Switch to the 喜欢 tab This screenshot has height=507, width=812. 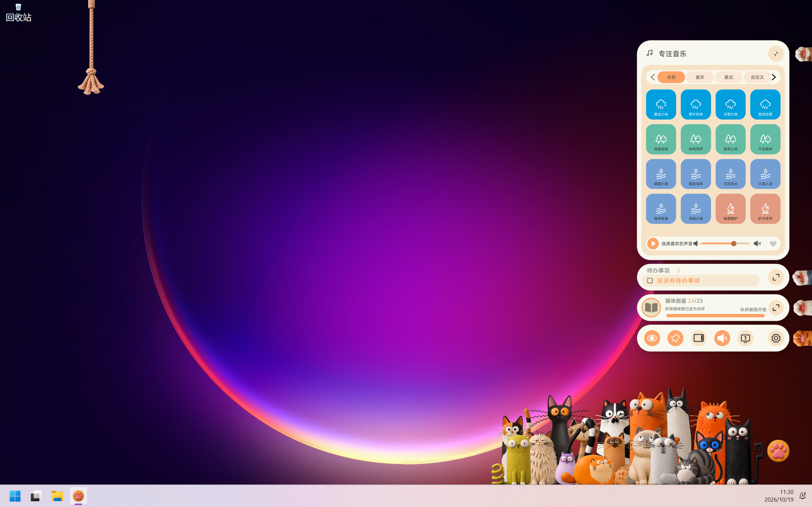pos(700,77)
